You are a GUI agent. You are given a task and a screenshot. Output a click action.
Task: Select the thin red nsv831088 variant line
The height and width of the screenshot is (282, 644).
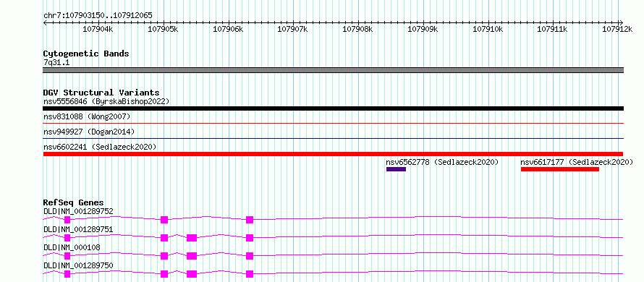pos(333,123)
